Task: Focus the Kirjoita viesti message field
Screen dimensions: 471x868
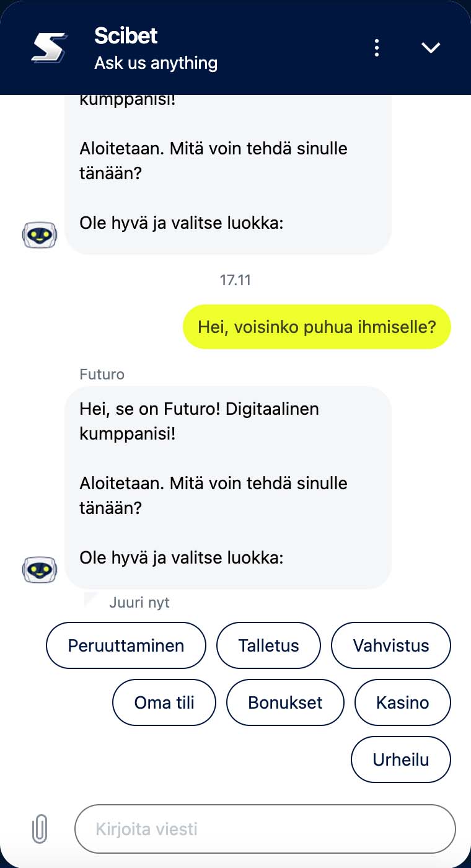Action: pos(265,829)
